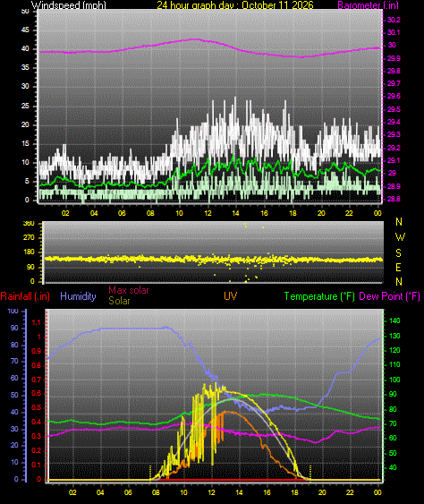Click the "270" wind direction axis value
424x504 pixels.
pyautogui.click(x=29, y=238)
